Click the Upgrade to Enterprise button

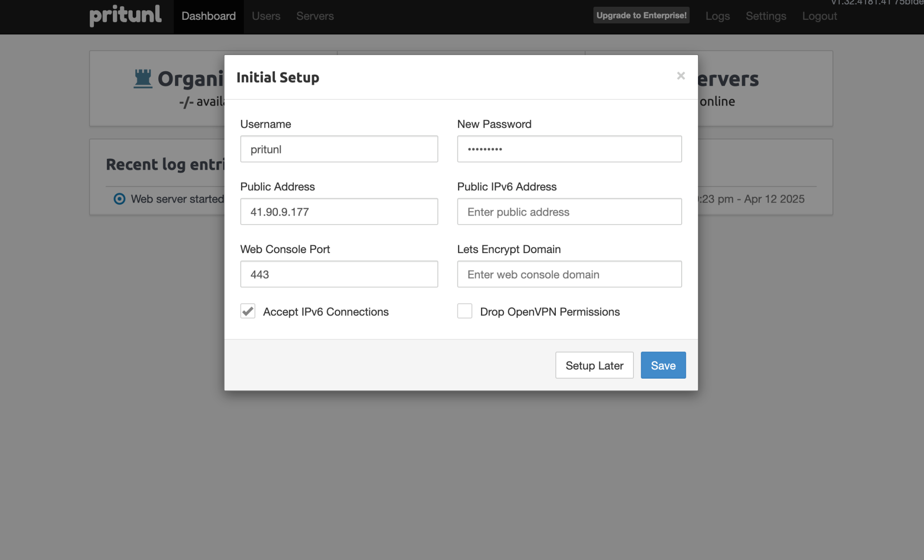641,15
